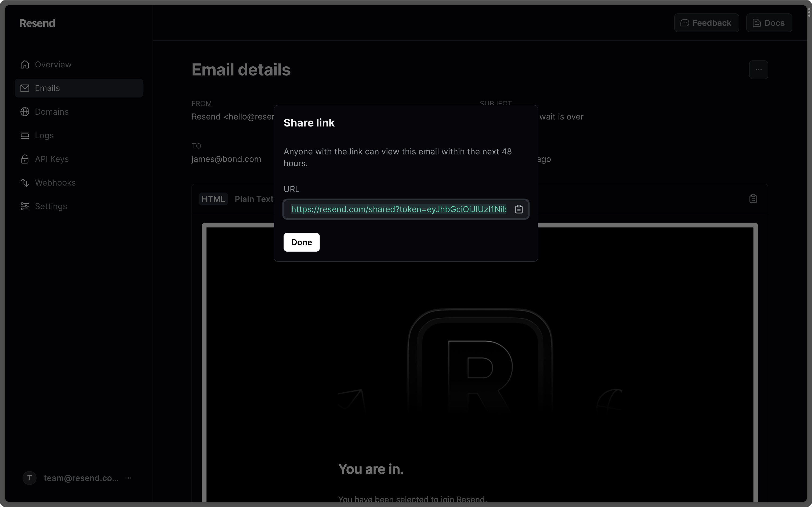Open Overview from the sidebar
This screenshot has width=812, height=507.
[x=79, y=64]
